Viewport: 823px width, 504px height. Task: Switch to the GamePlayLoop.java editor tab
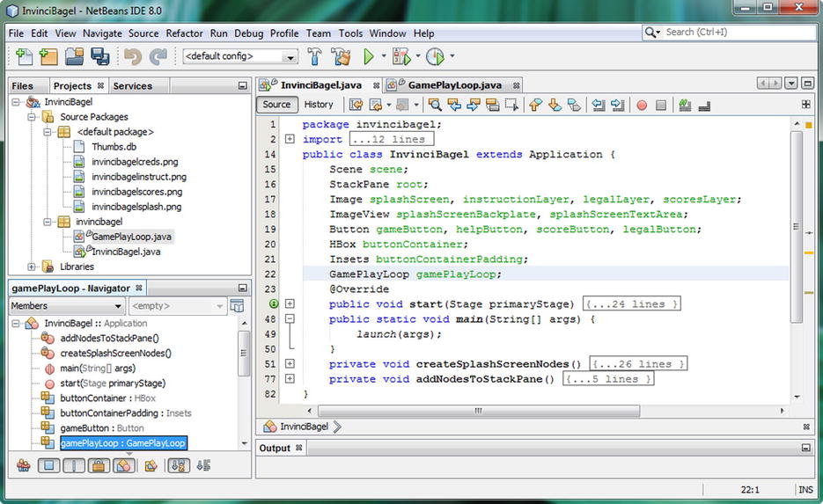tap(454, 85)
